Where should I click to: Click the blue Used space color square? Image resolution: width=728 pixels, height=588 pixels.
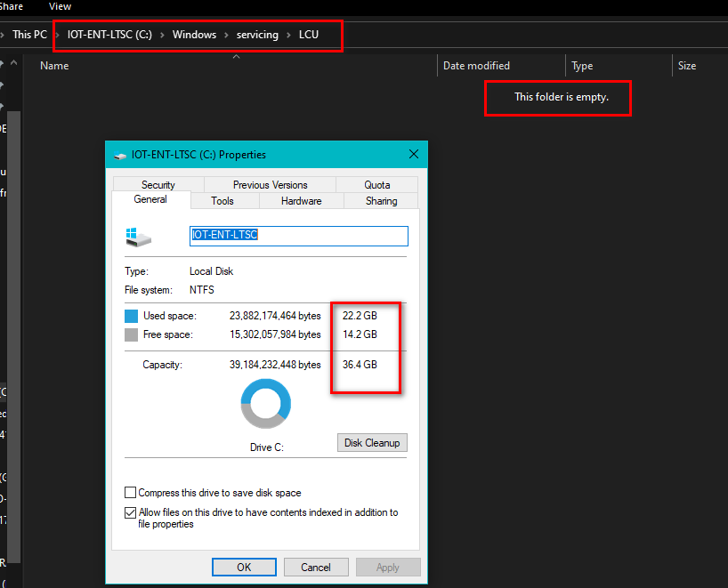132,316
